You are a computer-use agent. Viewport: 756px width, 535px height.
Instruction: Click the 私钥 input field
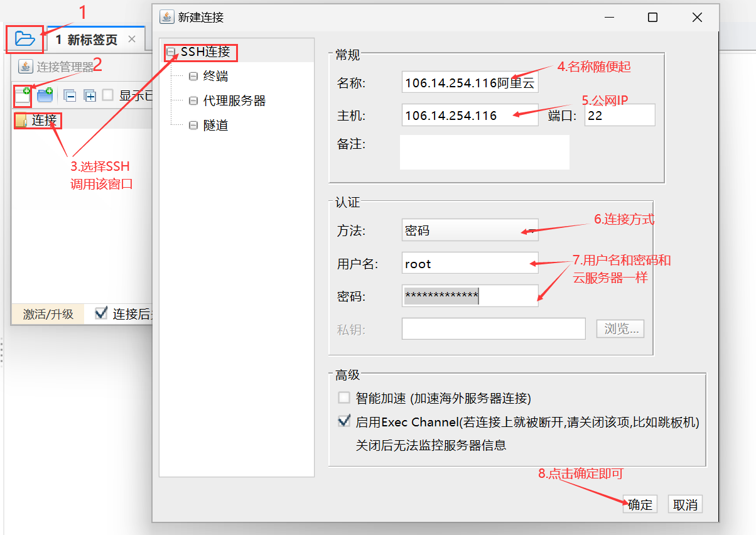tap(494, 328)
